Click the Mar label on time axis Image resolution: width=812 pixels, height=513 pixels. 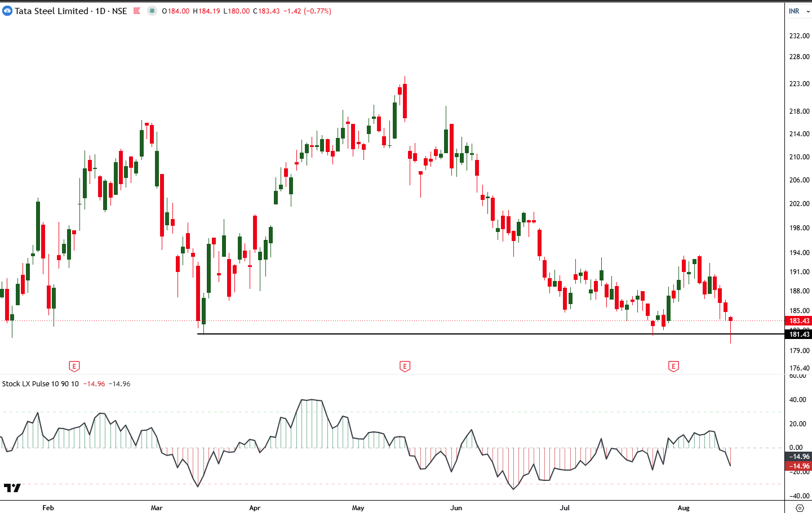pyautogui.click(x=157, y=508)
